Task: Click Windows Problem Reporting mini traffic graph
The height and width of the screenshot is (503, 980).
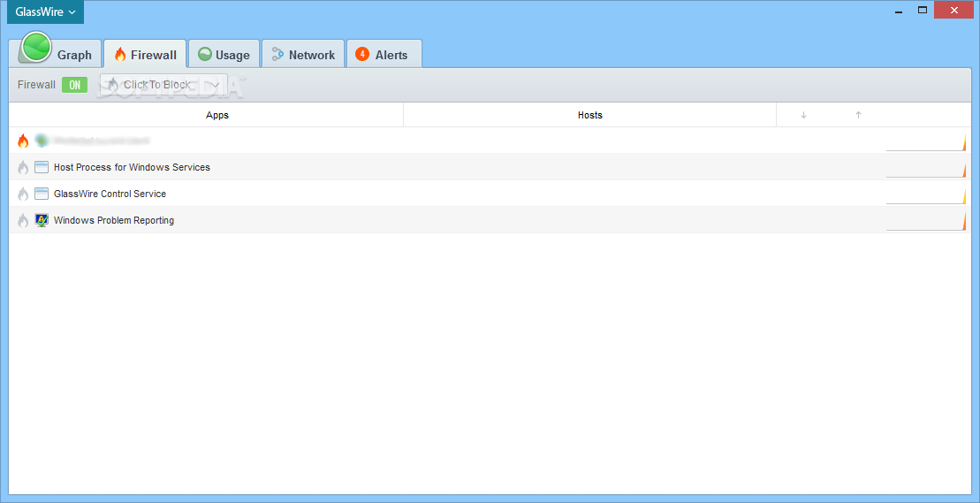Action: pos(926,221)
